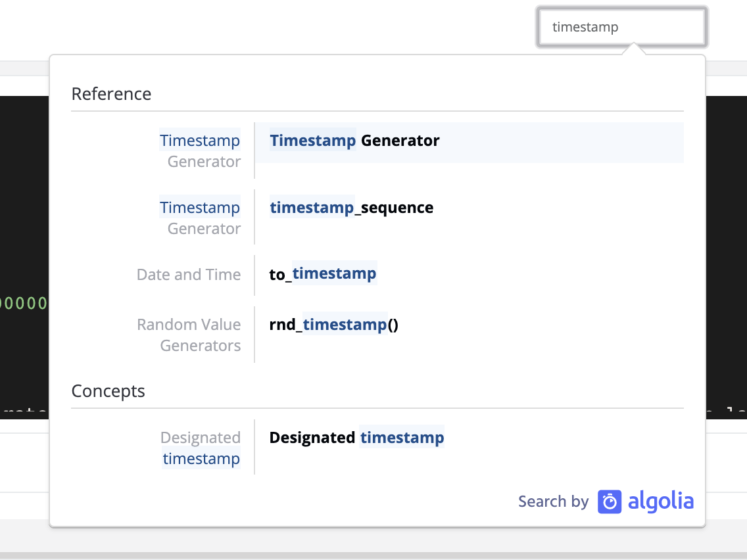Click the "Search by" text
747x560 pixels.
pyautogui.click(x=553, y=502)
